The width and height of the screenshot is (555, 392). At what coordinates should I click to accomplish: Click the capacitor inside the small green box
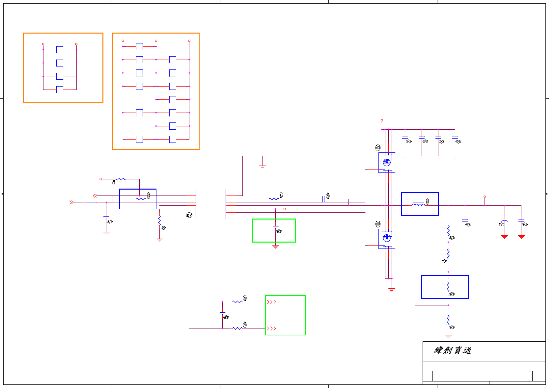pyautogui.click(x=276, y=227)
